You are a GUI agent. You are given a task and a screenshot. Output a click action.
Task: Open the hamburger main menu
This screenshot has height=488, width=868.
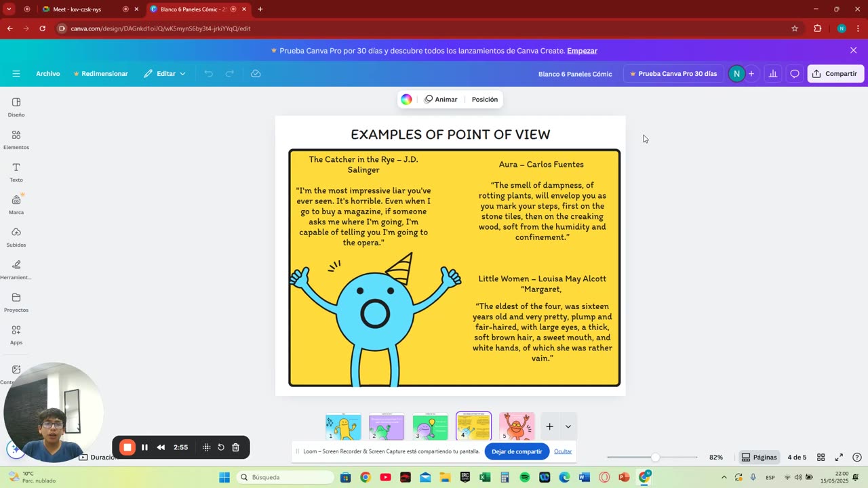(x=16, y=74)
